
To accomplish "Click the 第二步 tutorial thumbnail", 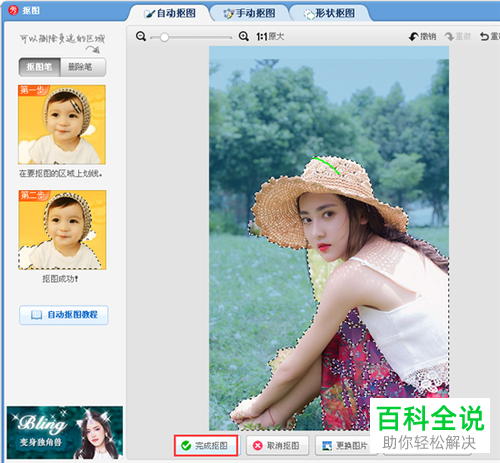I will pyautogui.click(x=62, y=230).
